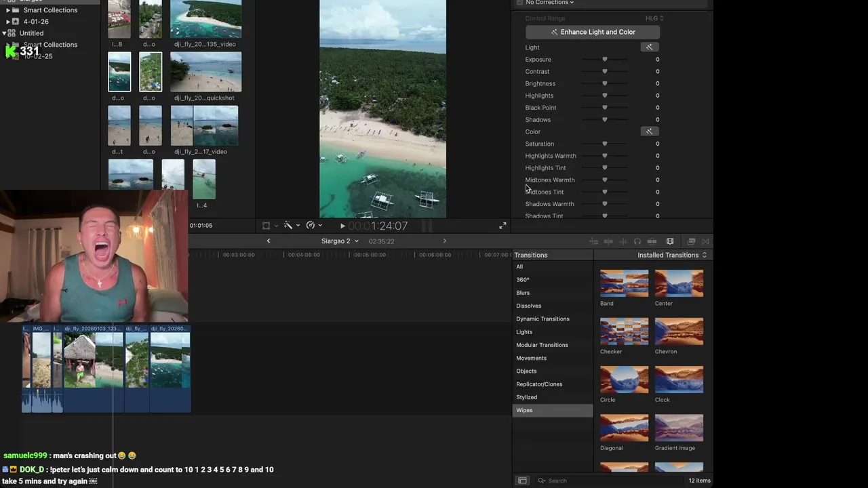This screenshot has width=868, height=488.
Task: Open the Siargao 2 project dropdown
Action: [x=340, y=241]
